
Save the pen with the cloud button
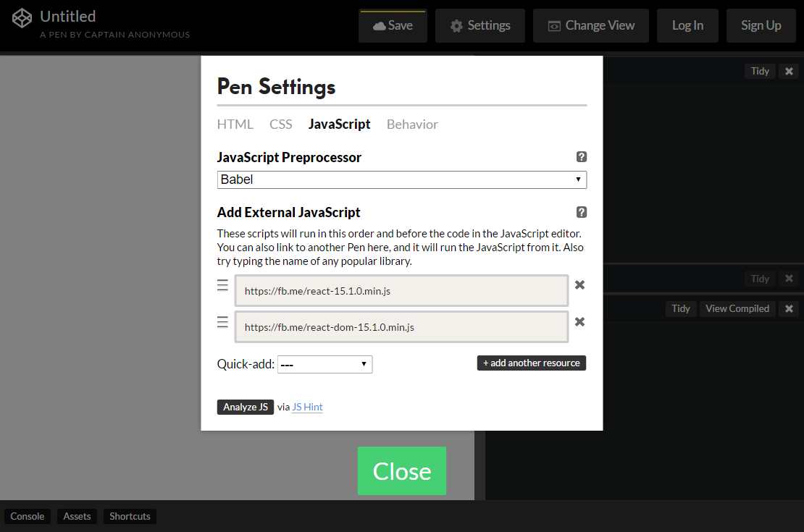click(x=393, y=25)
